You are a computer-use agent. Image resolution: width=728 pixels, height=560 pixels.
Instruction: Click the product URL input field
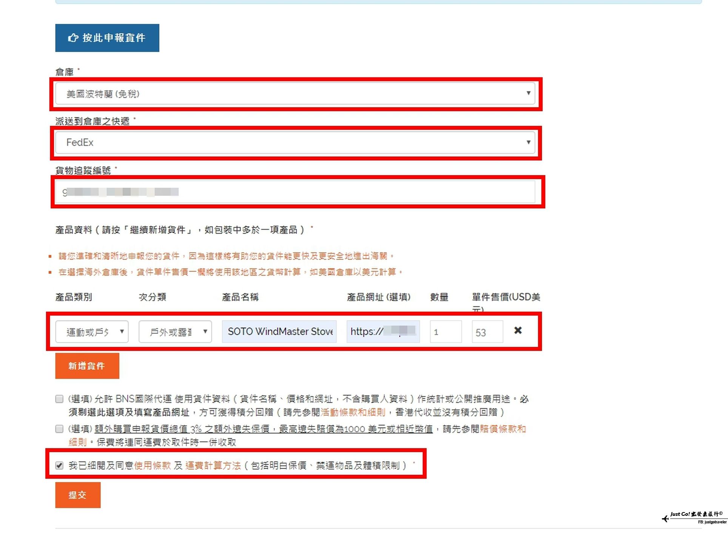(x=383, y=332)
